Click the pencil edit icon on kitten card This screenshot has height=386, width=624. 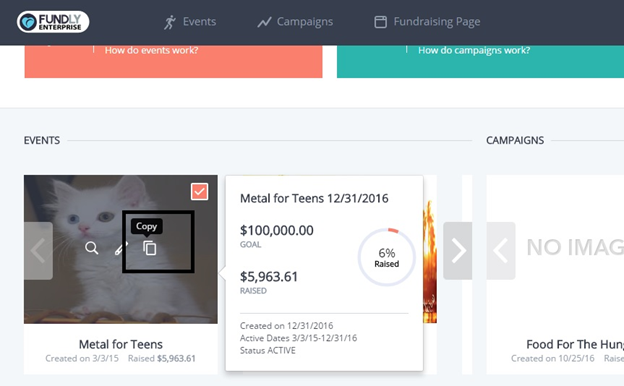[121, 248]
